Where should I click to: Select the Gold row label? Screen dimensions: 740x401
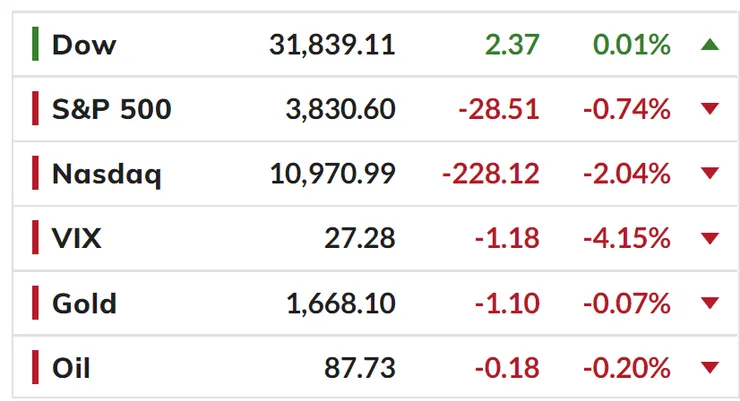(84, 303)
